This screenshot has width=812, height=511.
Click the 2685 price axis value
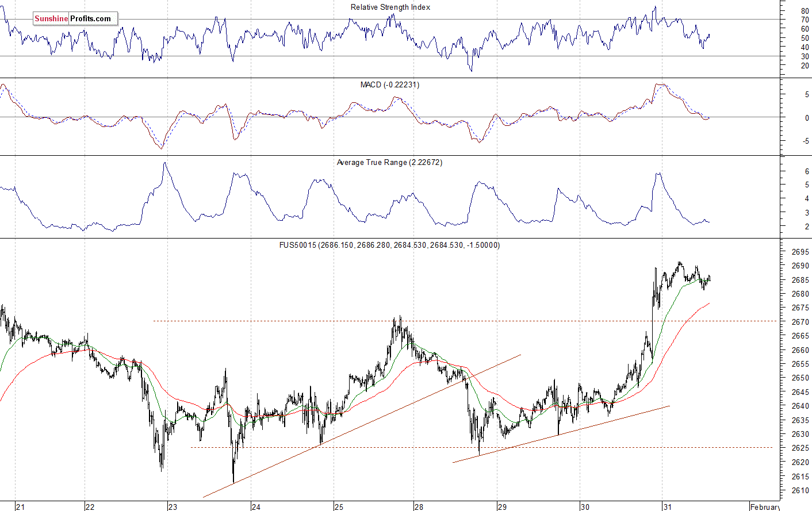800,280
